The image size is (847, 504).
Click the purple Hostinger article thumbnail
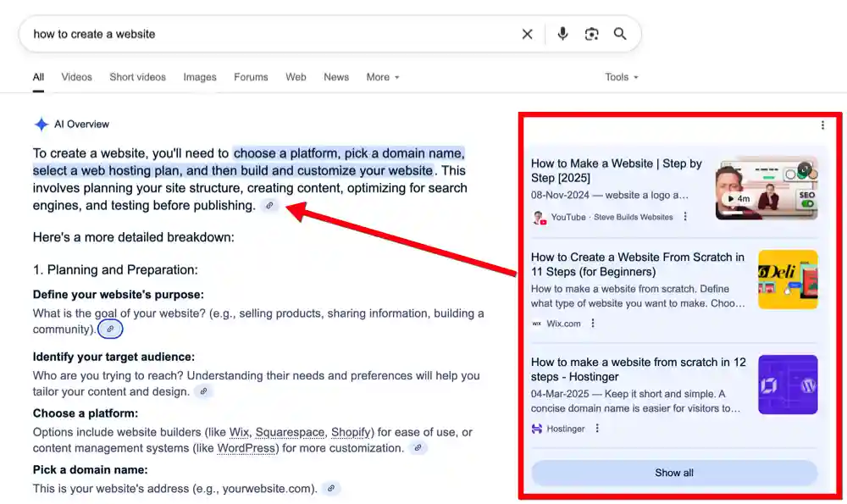pyautogui.click(x=788, y=385)
